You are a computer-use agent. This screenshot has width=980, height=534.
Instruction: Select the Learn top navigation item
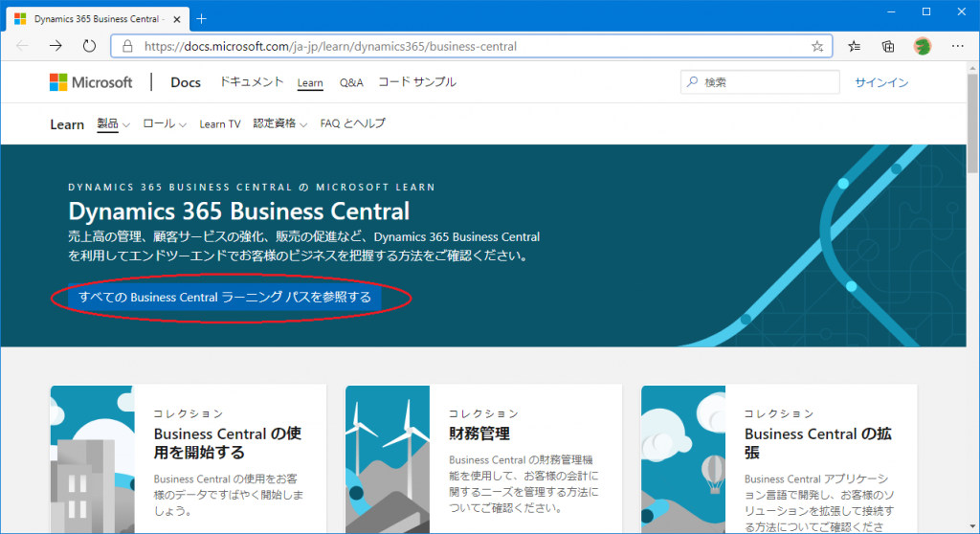(310, 82)
